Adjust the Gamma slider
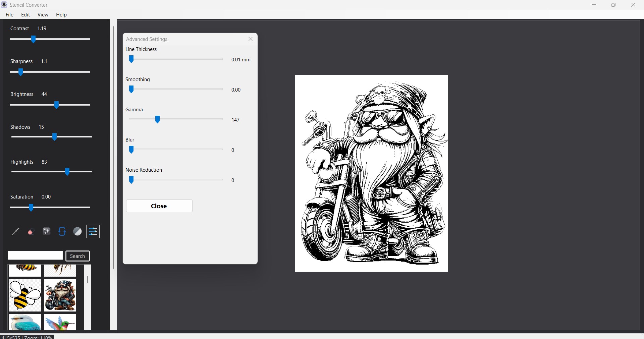The height and width of the screenshot is (339, 644). click(157, 120)
